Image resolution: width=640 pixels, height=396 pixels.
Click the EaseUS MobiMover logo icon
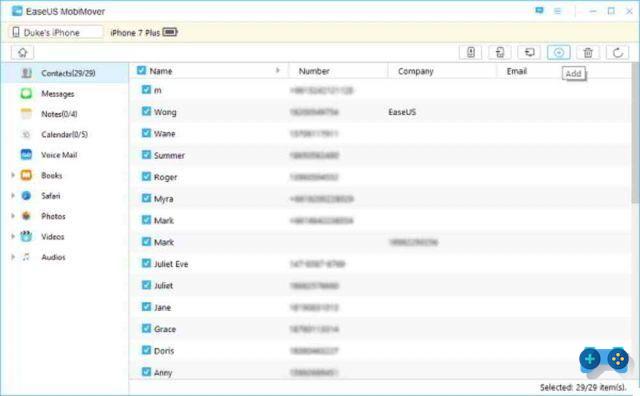[17, 11]
